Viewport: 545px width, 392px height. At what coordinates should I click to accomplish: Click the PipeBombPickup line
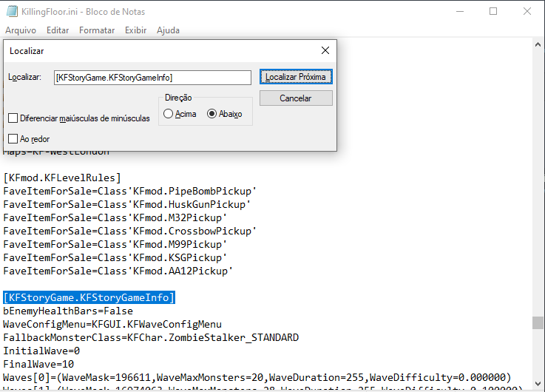129,191
